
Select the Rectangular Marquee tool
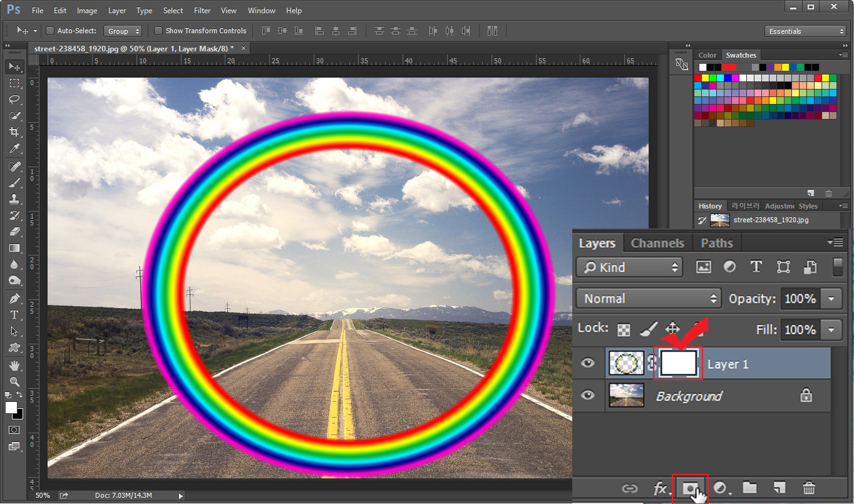coord(14,83)
